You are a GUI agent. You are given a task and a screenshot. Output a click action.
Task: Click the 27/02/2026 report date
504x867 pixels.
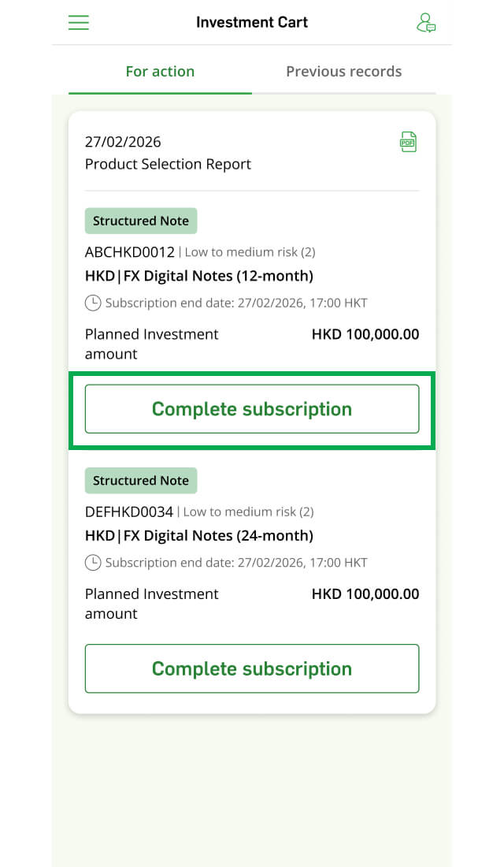click(123, 142)
